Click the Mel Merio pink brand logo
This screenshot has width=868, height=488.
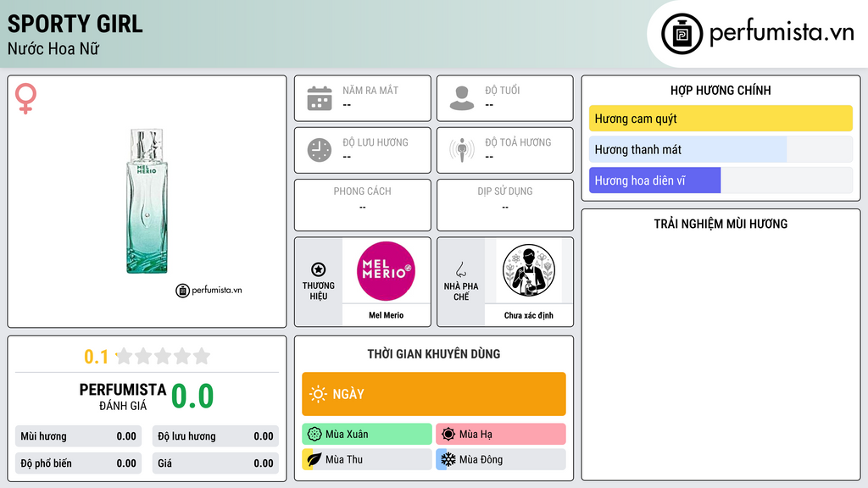[386, 271]
